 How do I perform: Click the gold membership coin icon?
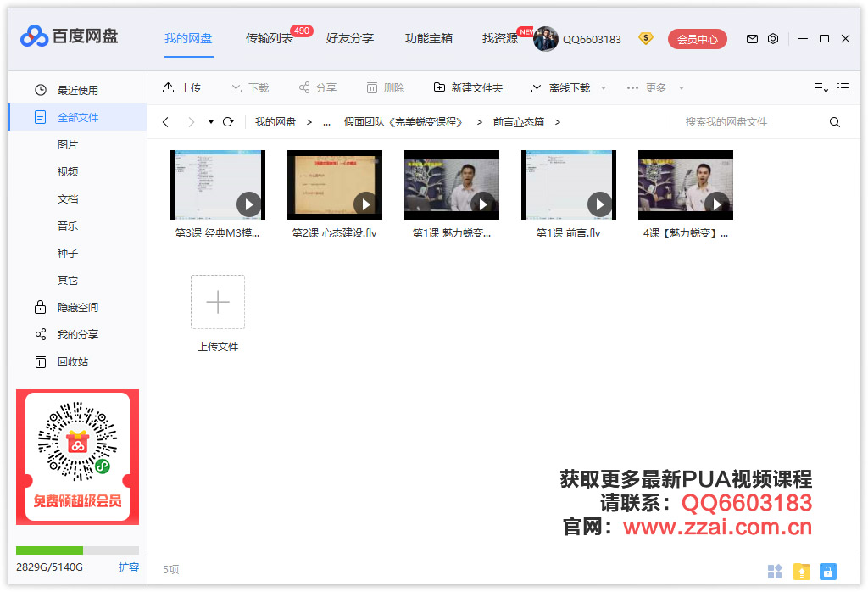coord(645,38)
